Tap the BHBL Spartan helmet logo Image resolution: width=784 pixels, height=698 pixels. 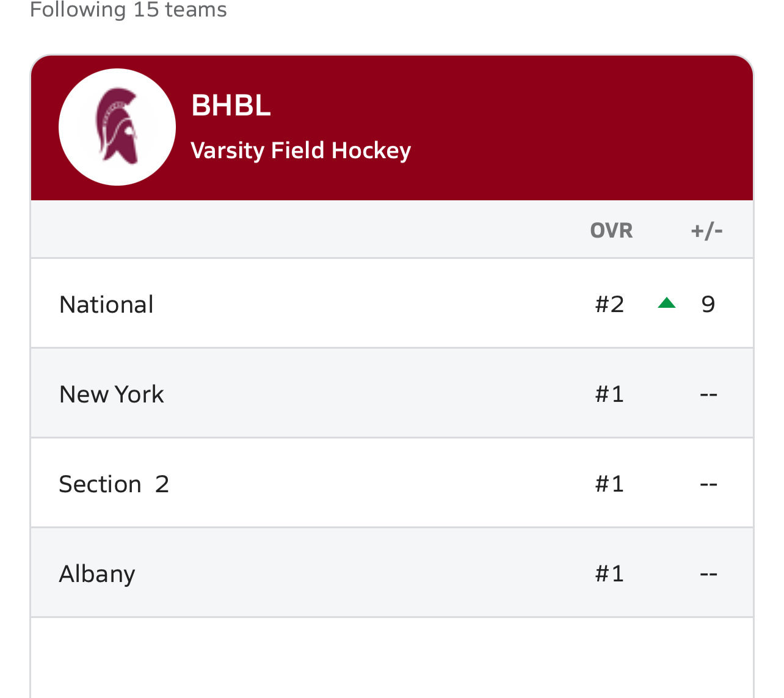[117, 127]
